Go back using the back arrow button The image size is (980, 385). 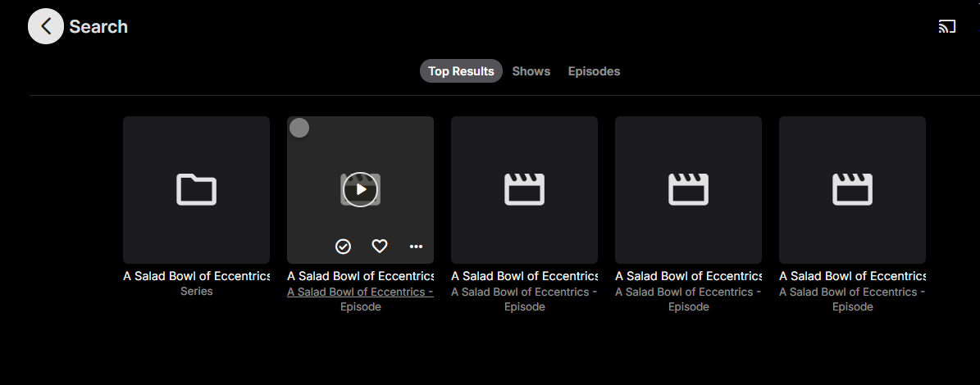click(46, 26)
